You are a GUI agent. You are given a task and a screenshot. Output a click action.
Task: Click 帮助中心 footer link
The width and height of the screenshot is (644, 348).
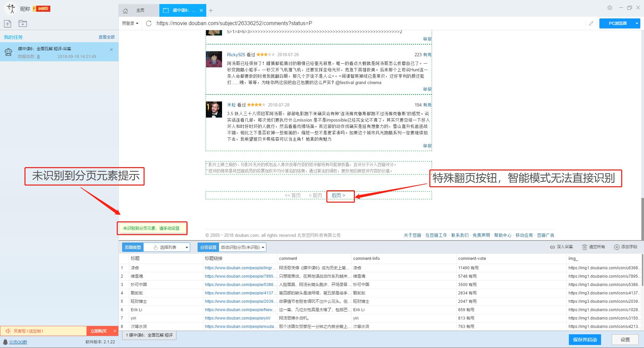tap(503, 235)
